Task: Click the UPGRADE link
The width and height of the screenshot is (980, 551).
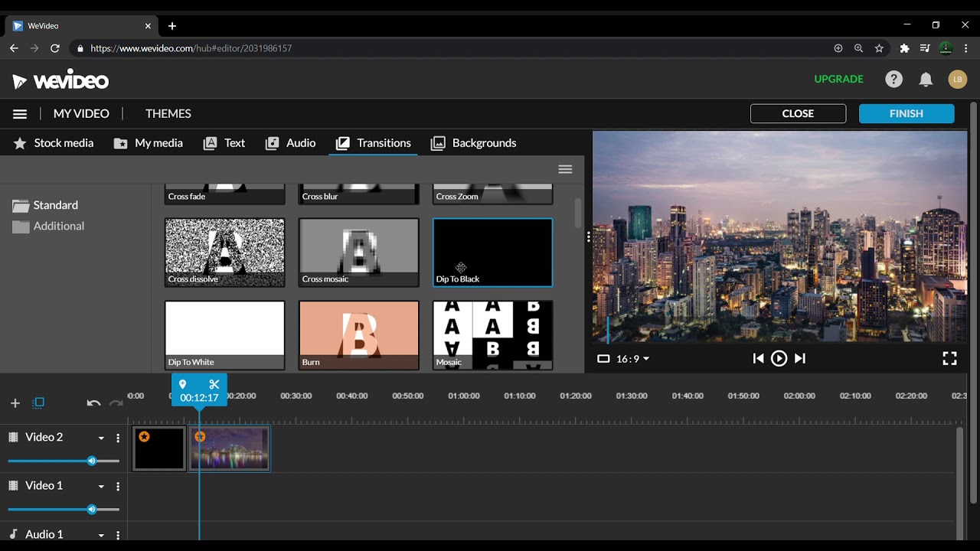Action: tap(838, 79)
